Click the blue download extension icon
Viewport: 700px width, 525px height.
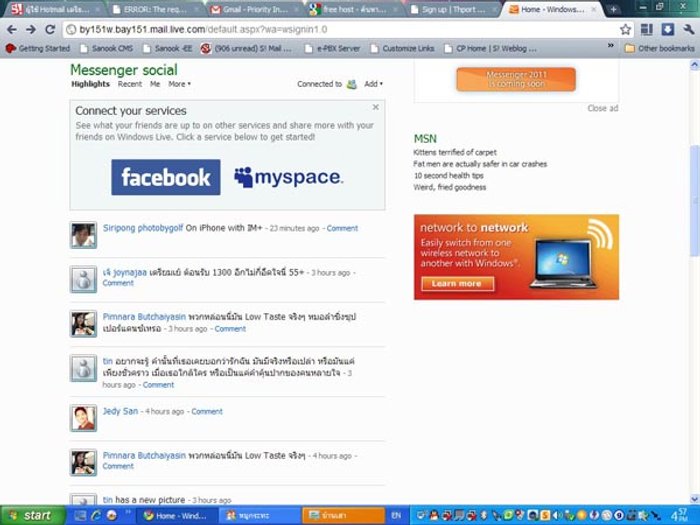[x=667, y=30]
